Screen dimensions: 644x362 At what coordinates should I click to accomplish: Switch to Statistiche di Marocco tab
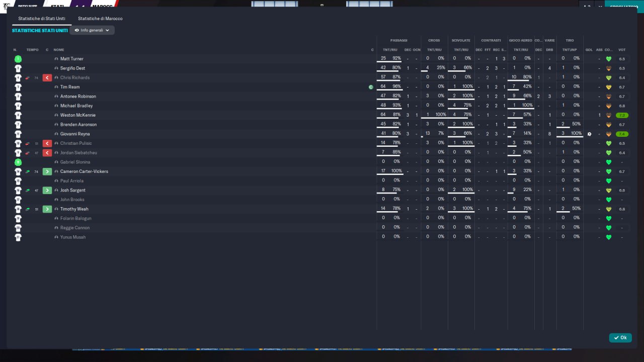[100, 19]
